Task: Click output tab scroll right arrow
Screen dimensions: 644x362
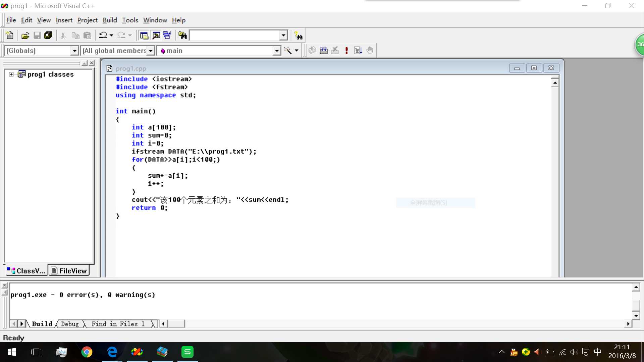Action: [x=22, y=324]
